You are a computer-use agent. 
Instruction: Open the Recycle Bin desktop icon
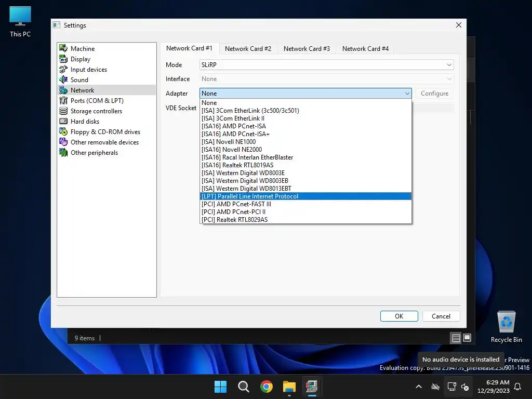[506, 327]
